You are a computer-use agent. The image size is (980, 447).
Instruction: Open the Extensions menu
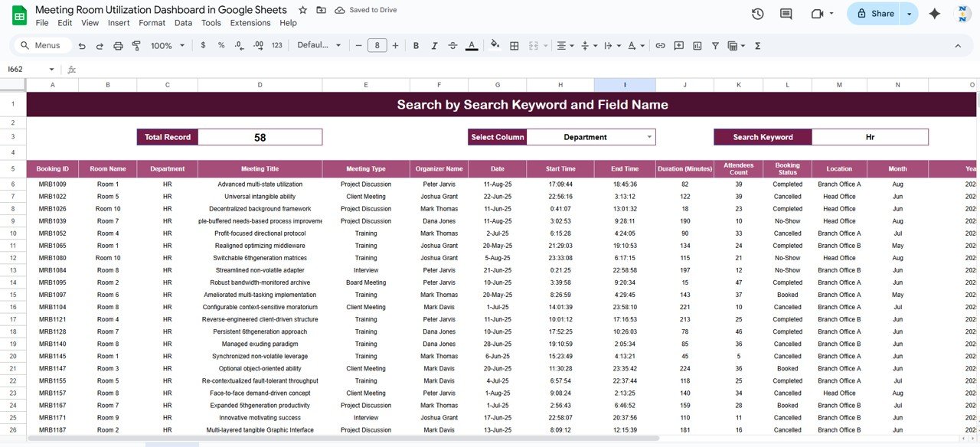[250, 23]
